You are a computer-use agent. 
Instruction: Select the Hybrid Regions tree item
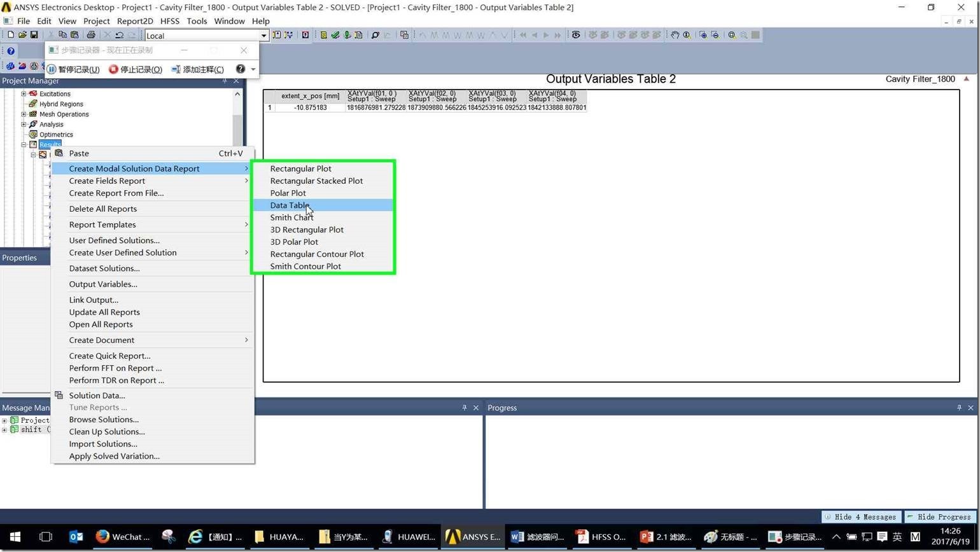tap(61, 104)
